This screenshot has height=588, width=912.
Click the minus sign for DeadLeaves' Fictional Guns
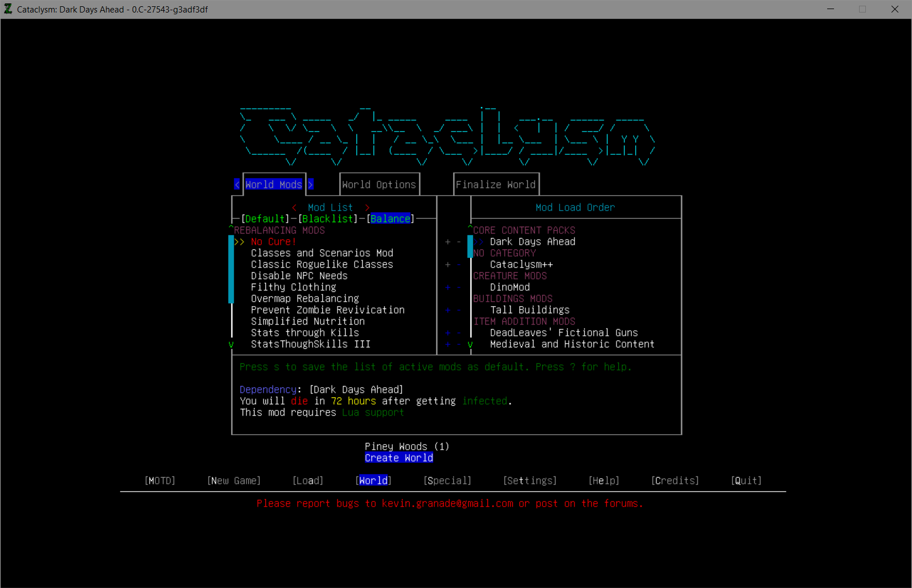459,333
